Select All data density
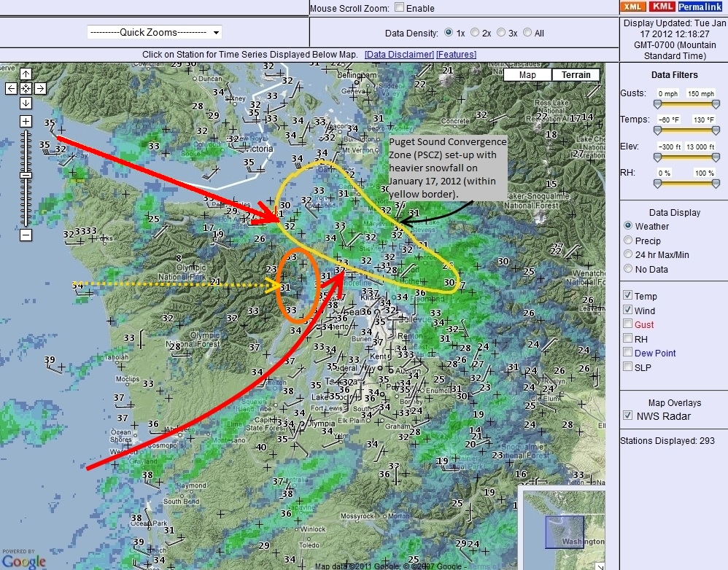Viewport: 728px width, 570px height. coord(527,33)
